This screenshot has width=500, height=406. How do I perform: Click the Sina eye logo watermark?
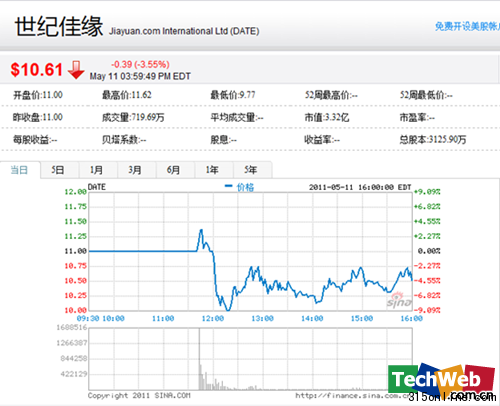(399, 299)
